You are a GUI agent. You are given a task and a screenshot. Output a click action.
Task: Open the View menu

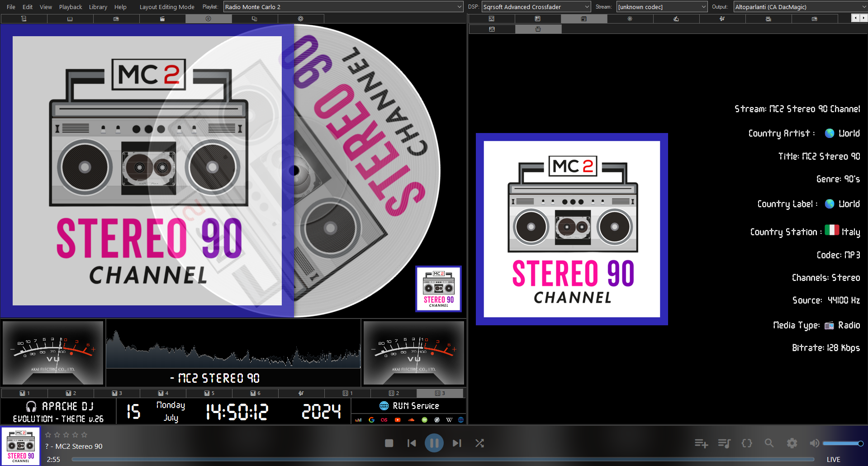pos(46,7)
